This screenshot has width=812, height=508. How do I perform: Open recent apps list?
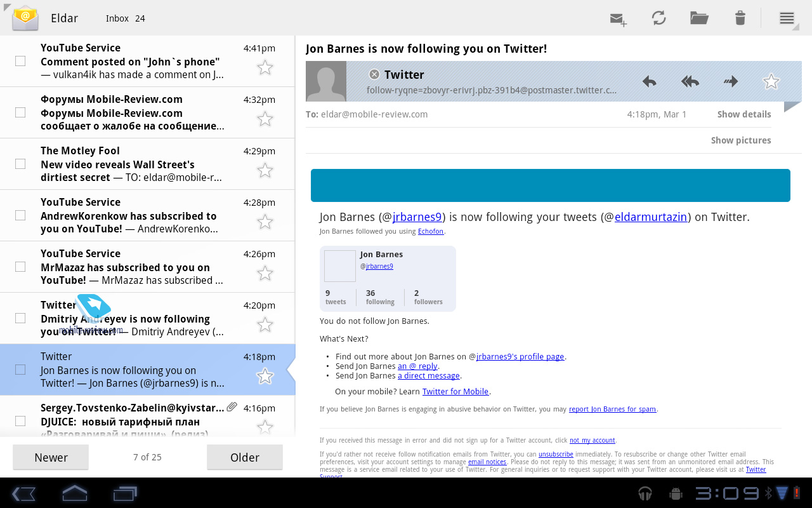click(x=125, y=493)
